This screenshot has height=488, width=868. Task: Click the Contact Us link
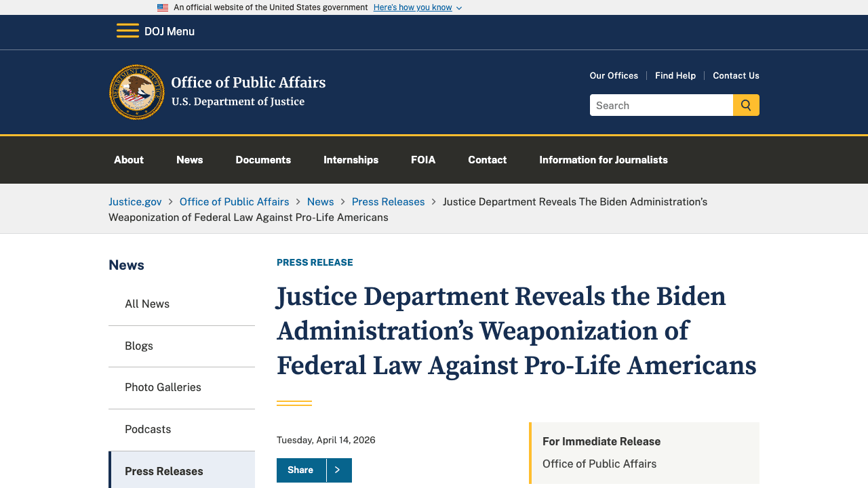tap(736, 75)
